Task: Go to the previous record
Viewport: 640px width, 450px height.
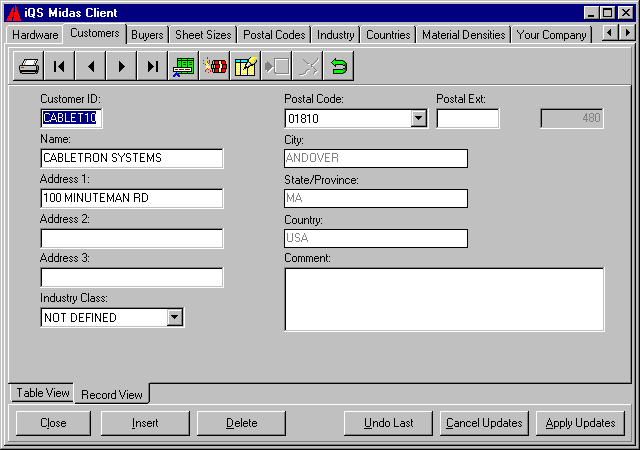Action: [x=90, y=66]
